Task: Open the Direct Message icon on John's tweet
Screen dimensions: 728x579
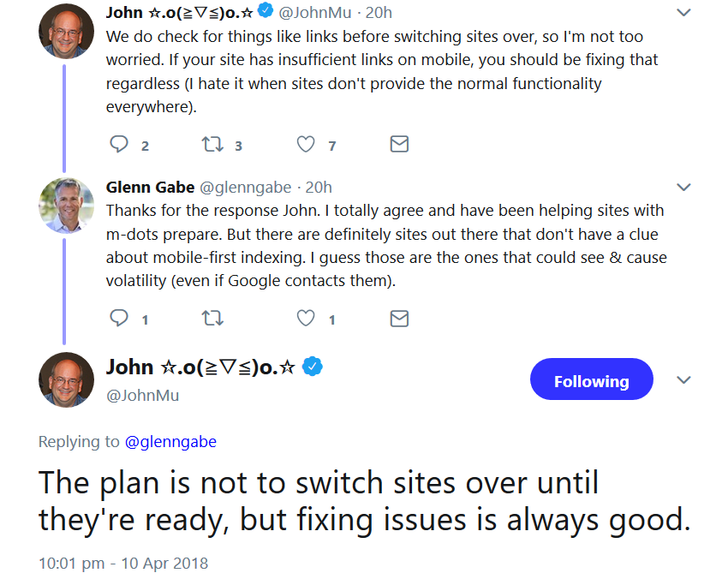Action: click(x=398, y=144)
